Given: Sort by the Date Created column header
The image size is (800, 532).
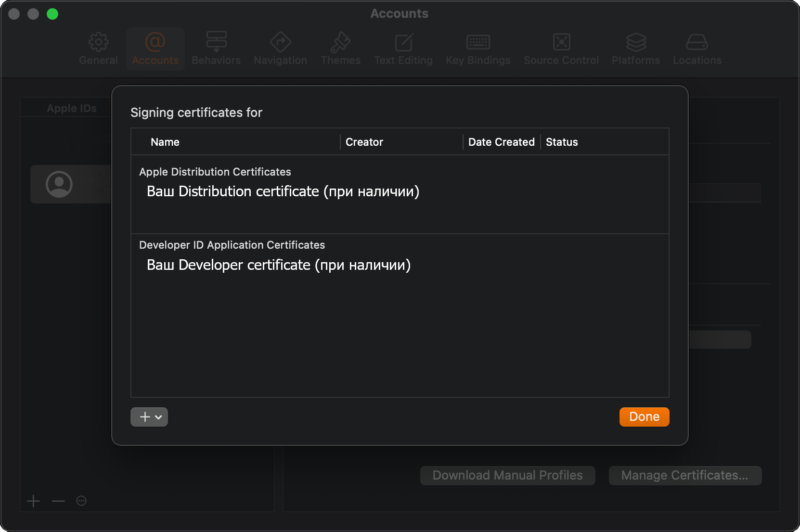Looking at the screenshot, I should (501, 142).
